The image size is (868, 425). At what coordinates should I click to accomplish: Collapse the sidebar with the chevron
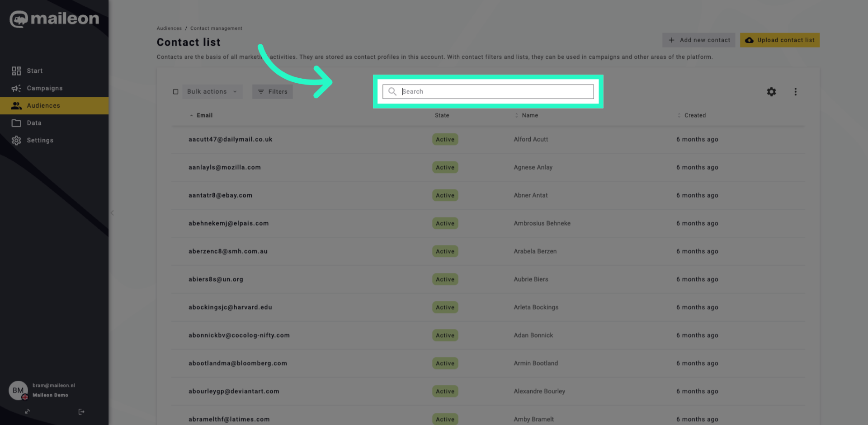112,213
